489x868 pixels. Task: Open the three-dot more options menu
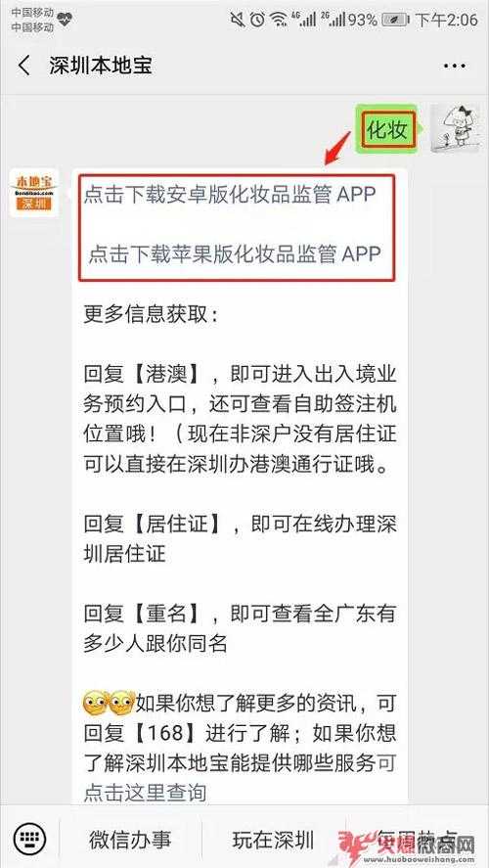455,66
